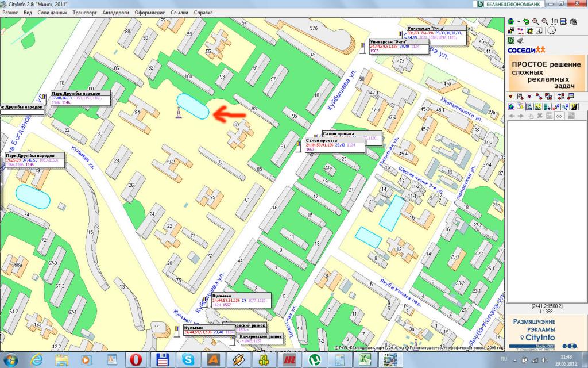Open the Оформление menu
Viewport: 588px width, 368px height.
150,13
